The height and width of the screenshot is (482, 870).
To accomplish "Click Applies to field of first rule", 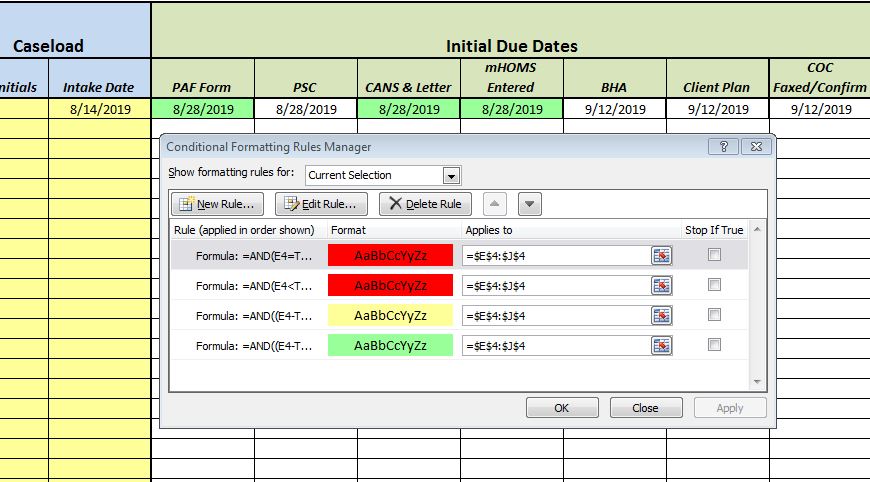I will coord(557,256).
